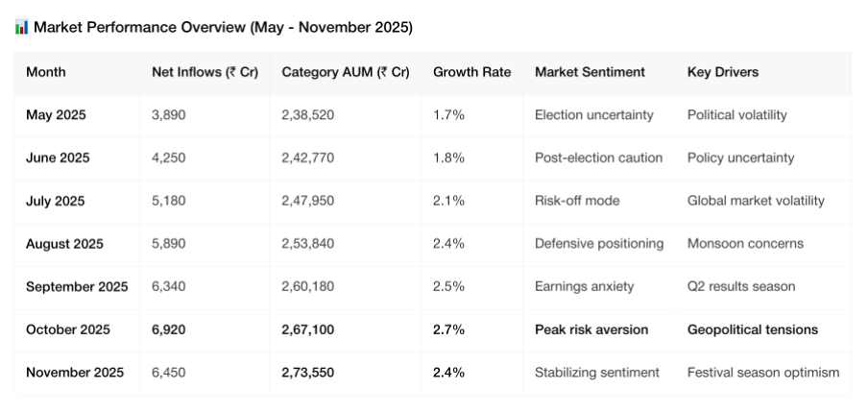Select the November 2025 row label
This screenshot has width=868, height=413.
[x=75, y=373]
